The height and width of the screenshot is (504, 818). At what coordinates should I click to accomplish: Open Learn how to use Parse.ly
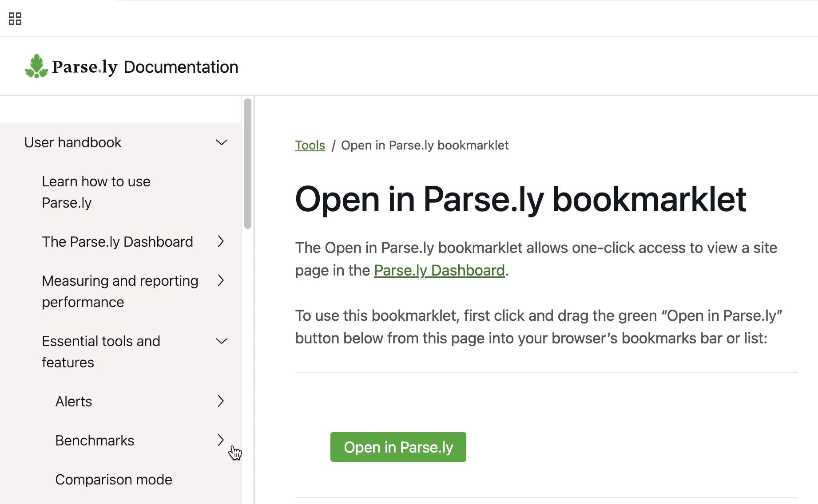point(96,192)
